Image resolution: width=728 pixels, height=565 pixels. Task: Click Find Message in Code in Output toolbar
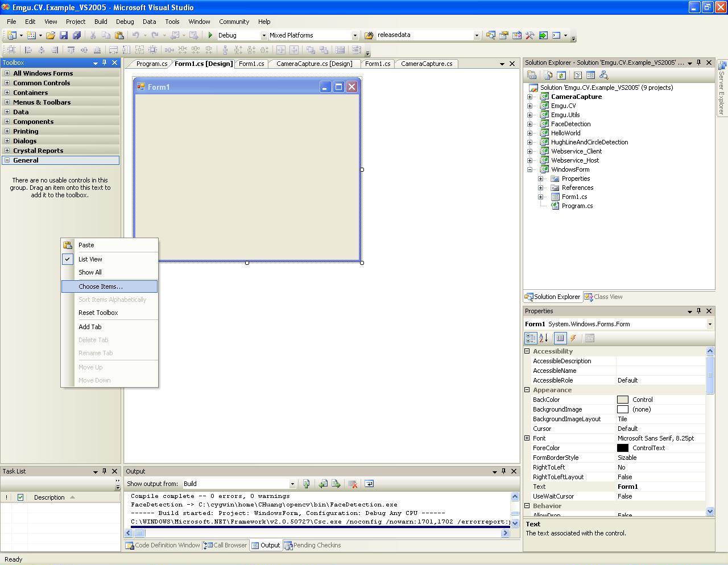coord(307,484)
